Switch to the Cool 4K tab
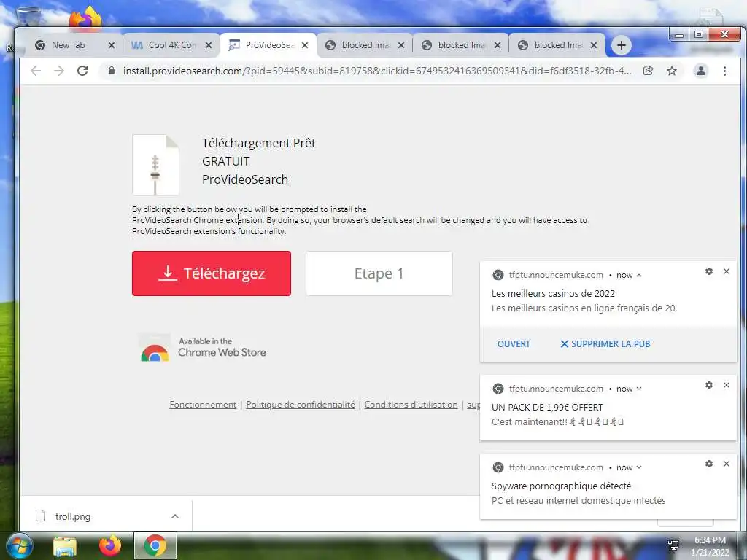This screenshot has width=747, height=560. pyautogui.click(x=172, y=45)
